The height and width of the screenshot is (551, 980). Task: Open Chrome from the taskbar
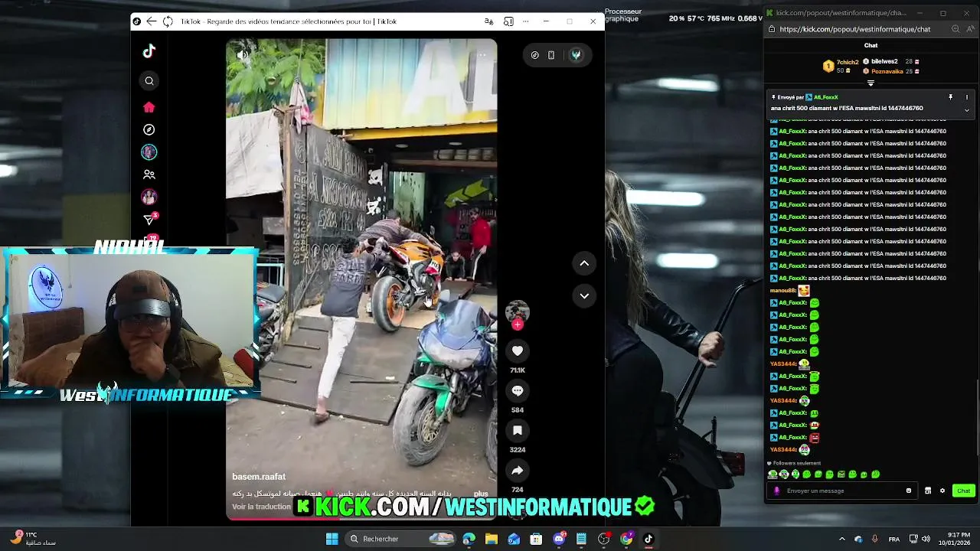tap(626, 539)
